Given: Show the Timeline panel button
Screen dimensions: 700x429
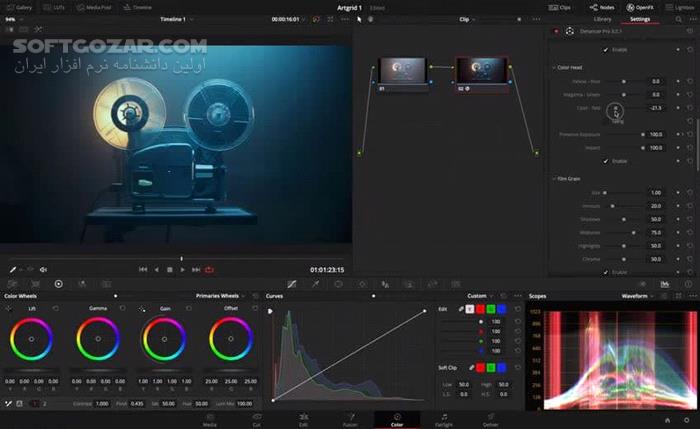Looking at the screenshot, I should pyautogui.click(x=138, y=8).
